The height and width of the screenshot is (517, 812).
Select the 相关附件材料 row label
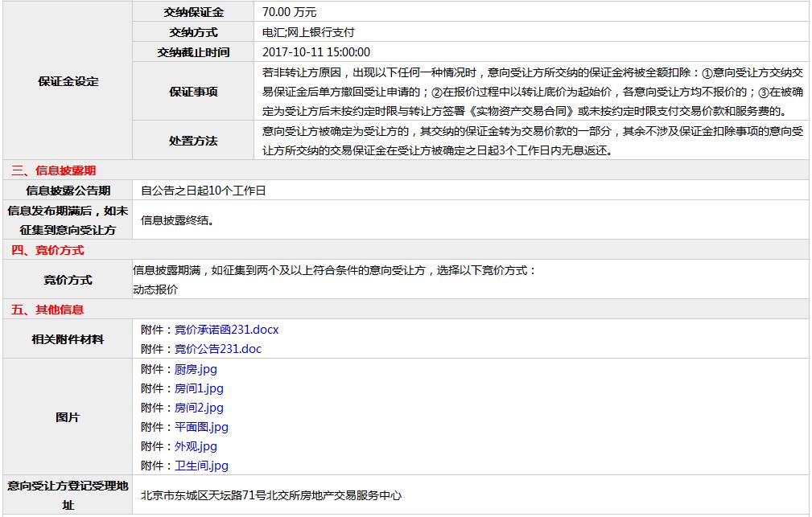(x=68, y=339)
